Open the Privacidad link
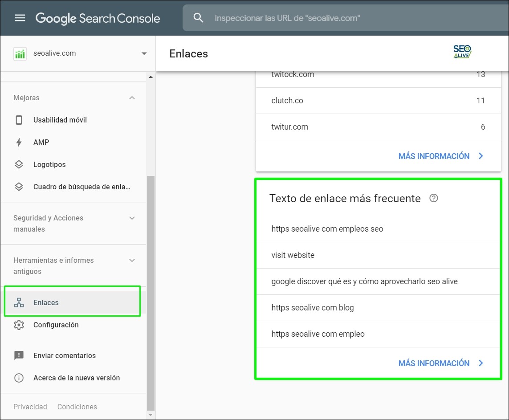509x420 pixels. pyautogui.click(x=30, y=407)
